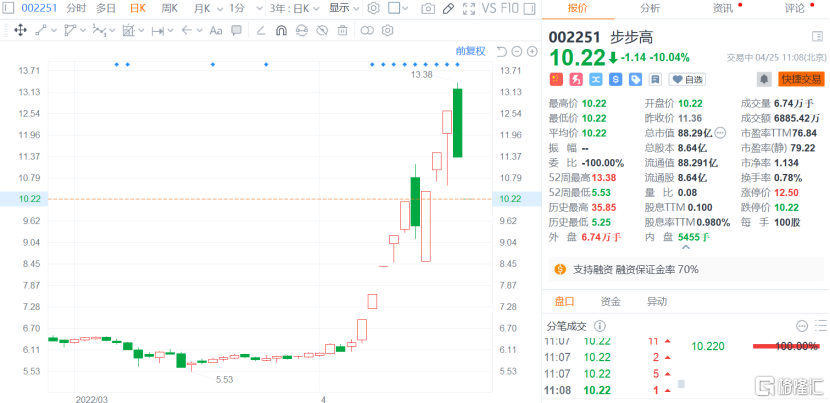Screen dimensions: 830x403
Task: Select the trend line drawing tool
Action: 41,30
